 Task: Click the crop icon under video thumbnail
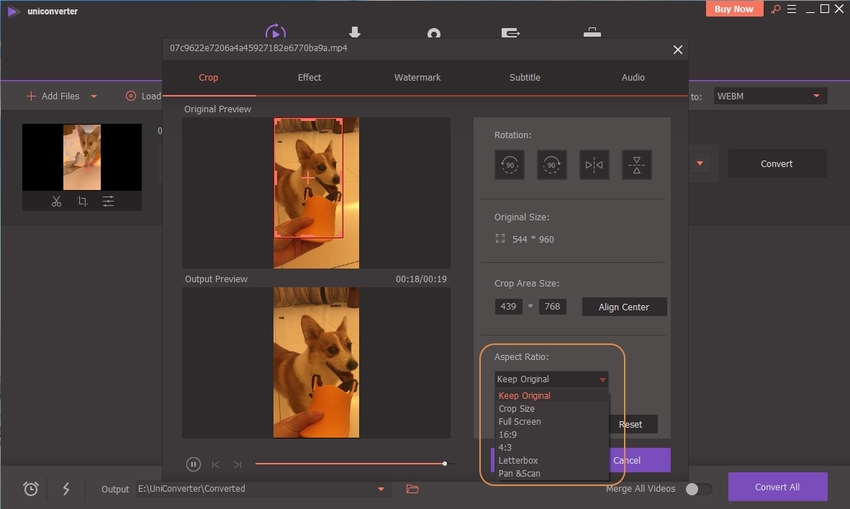tap(82, 201)
